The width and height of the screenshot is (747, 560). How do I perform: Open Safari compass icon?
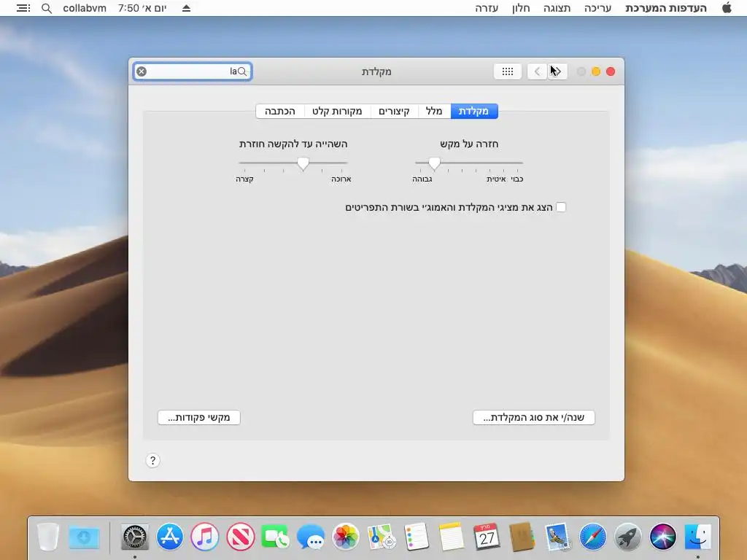click(592, 537)
